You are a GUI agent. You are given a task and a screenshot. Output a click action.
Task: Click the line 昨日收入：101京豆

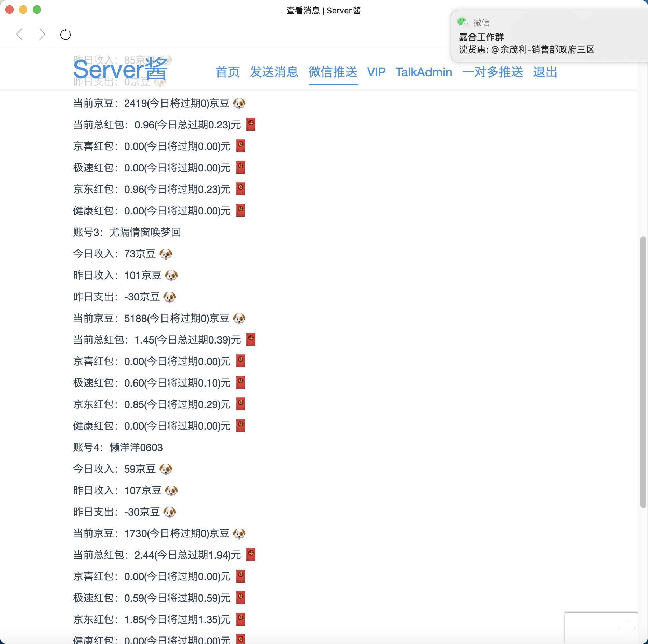pyautogui.click(x=125, y=275)
